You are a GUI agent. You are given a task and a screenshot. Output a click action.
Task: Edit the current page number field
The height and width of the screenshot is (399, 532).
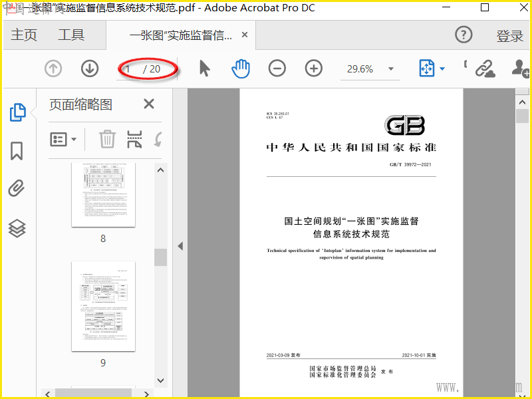click(x=128, y=69)
